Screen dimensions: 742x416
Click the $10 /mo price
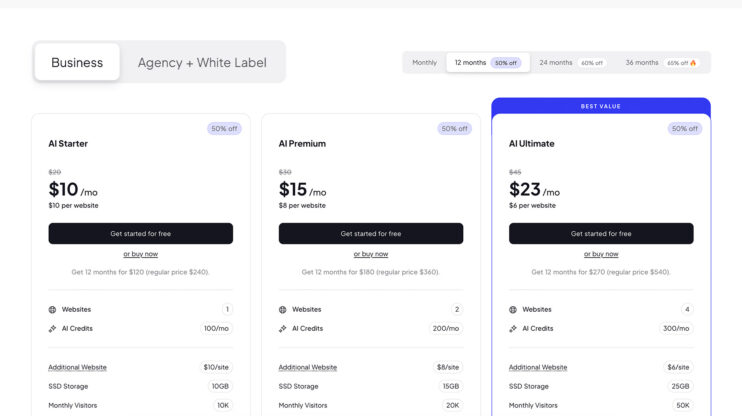[73, 190]
